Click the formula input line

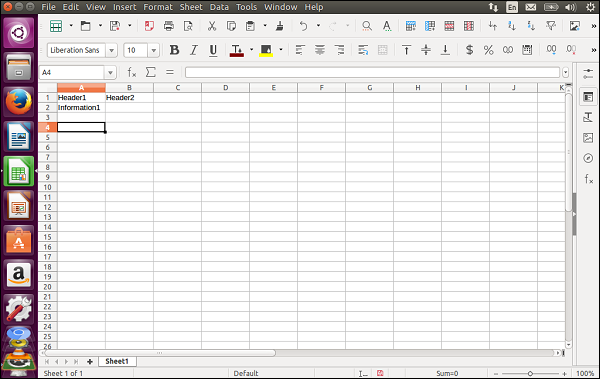[x=373, y=72]
